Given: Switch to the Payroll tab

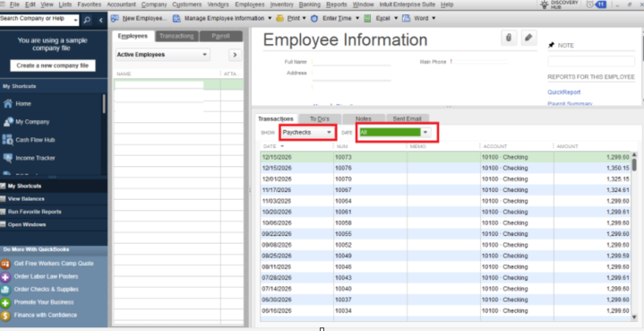Looking at the screenshot, I should [x=221, y=36].
